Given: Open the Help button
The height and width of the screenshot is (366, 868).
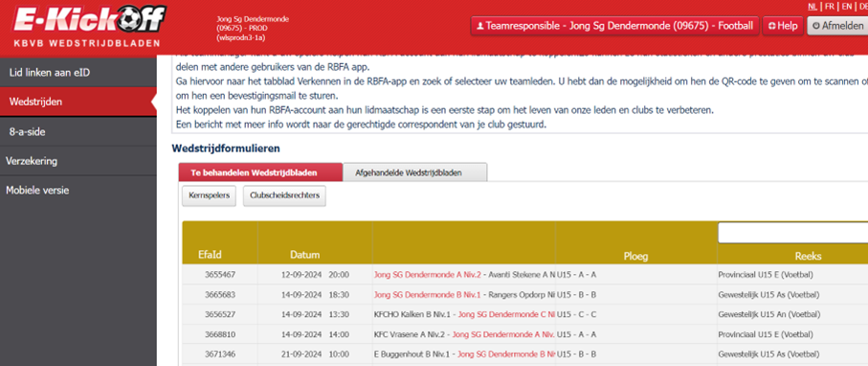Looking at the screenshot, I should [x=782, y=26].
